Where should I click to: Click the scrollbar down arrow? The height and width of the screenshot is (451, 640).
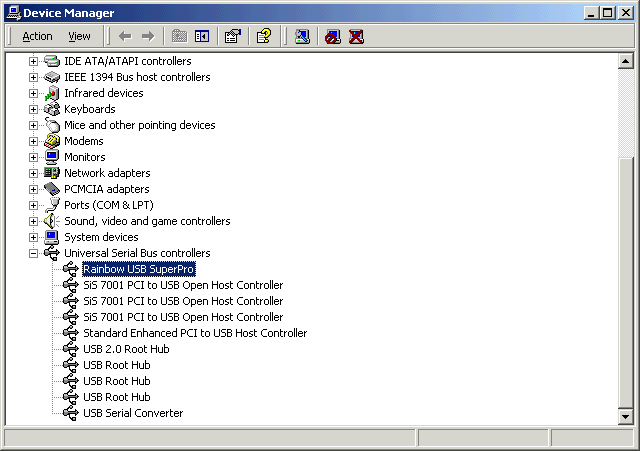(626, 417)
